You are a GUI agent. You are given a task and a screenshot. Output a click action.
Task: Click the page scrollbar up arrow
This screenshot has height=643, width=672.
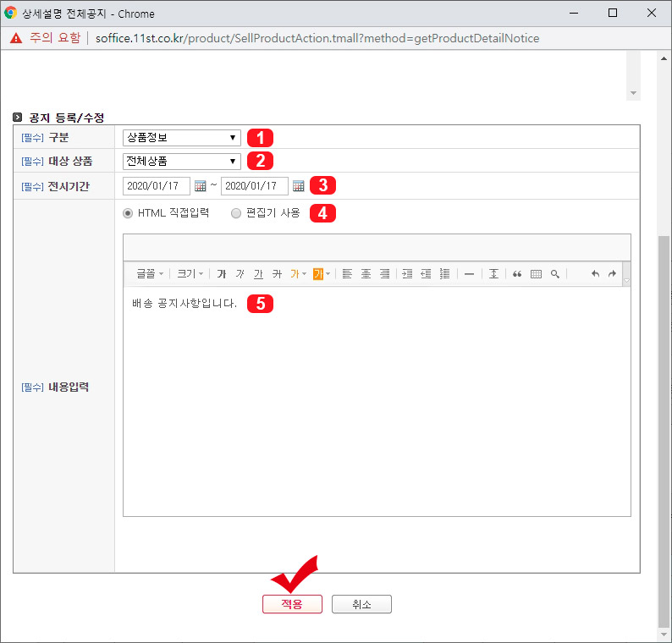(x=664, y=58)
